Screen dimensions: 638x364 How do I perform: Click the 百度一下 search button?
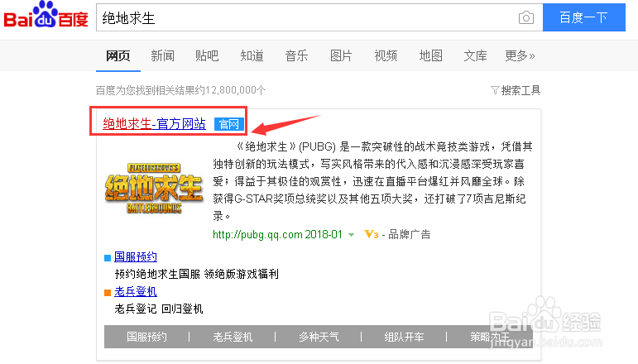pyautogui.click(x=584, y=17)
